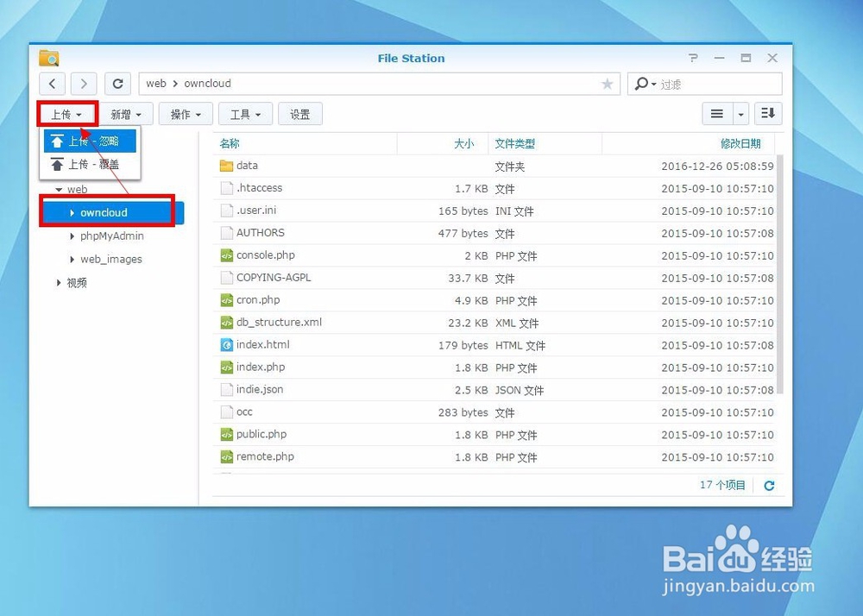Click the 33.7 KB size cell
This screenshot has height=616, width=863.
[x=468, y=278]
